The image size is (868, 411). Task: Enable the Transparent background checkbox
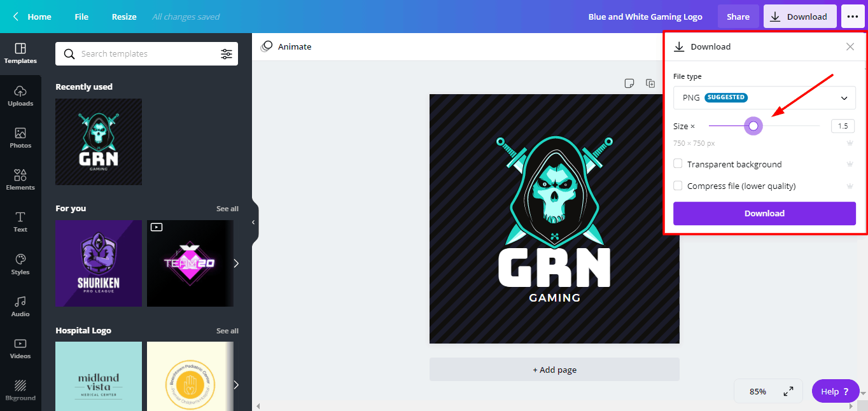coord(678,164)
